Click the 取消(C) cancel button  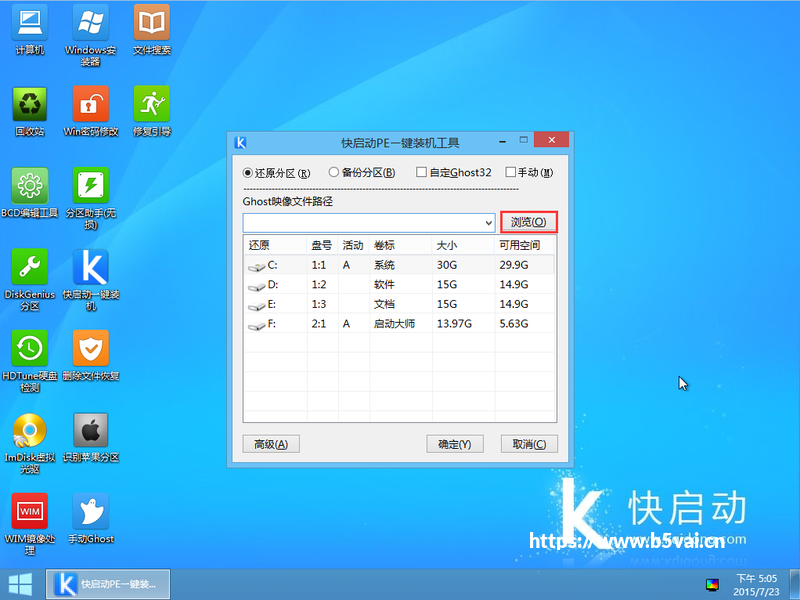[529, 444]
